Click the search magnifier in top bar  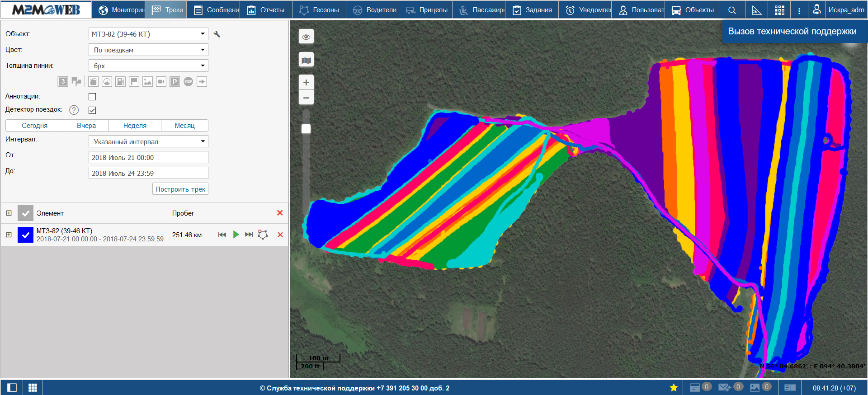click(732, 10)
